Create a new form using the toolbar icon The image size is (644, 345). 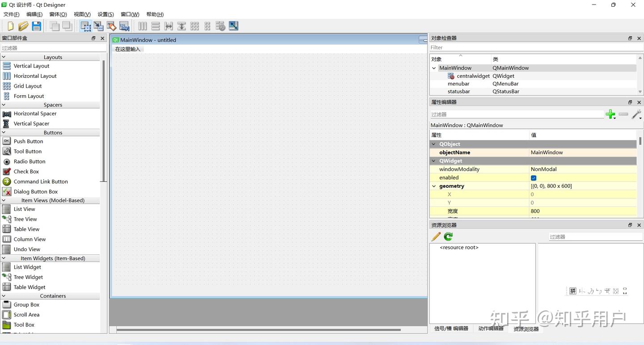(x=10, y=26)
